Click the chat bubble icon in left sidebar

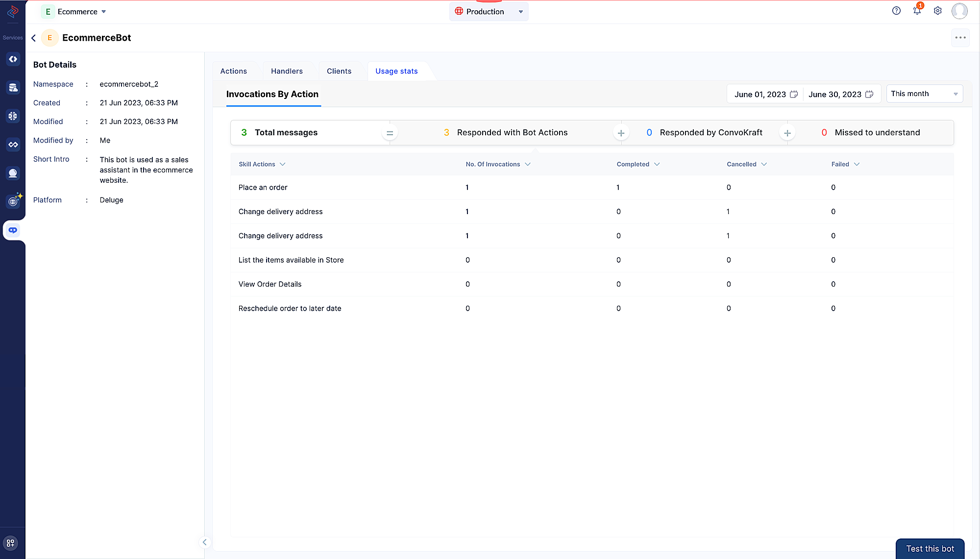tap(13, 230)
